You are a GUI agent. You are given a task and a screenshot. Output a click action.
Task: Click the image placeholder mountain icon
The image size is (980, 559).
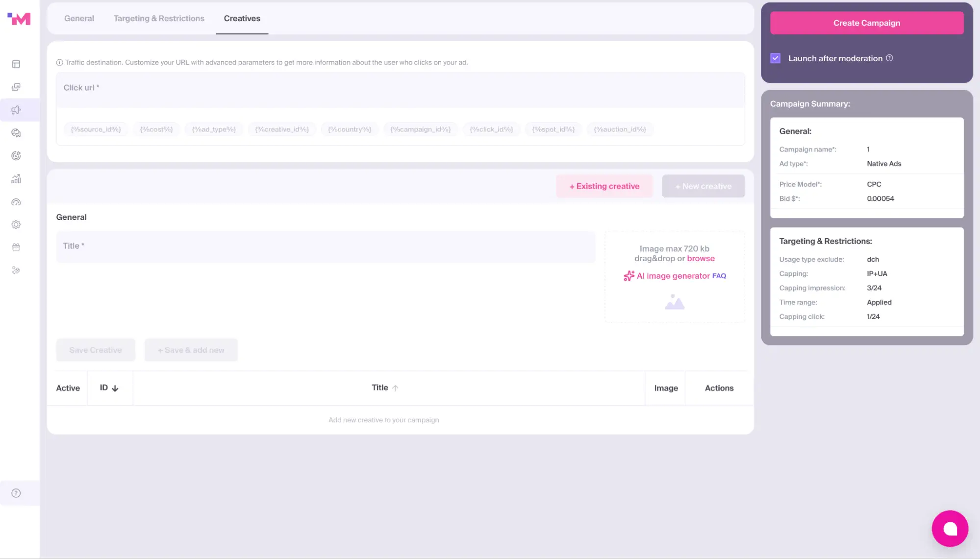675,302
